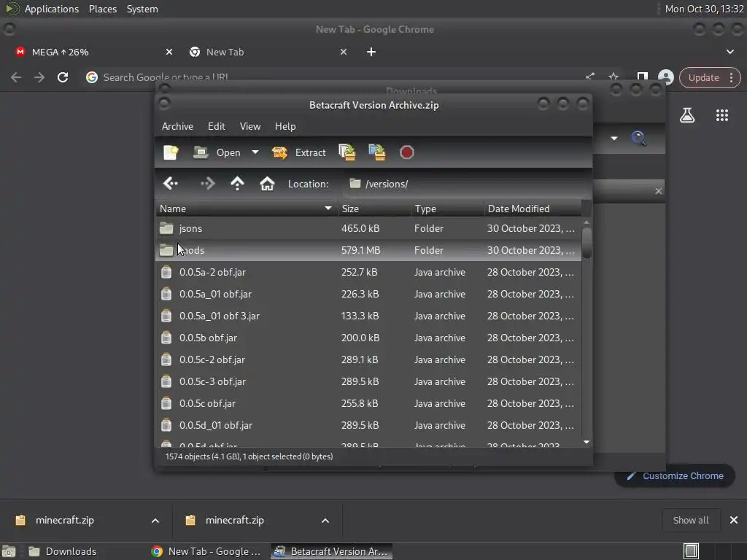Open the Google apps grid icon
The width and height of the screenshot is (747, 560).
pos(721,114)
